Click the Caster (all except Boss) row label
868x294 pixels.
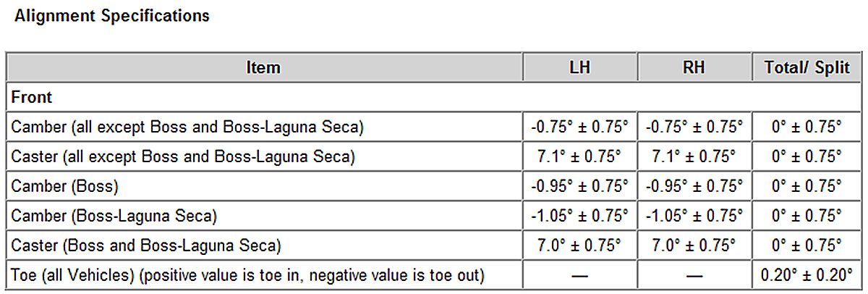183,156
